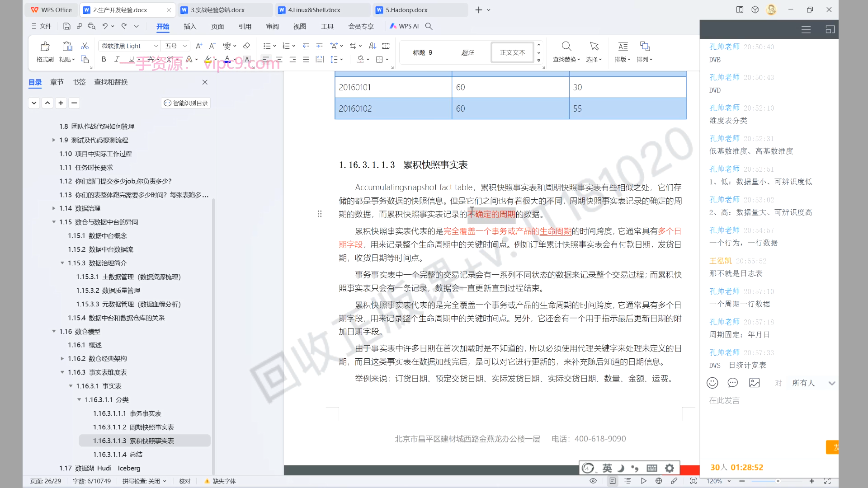Image resolution: width=868 pixels, height=488 pixels.
Task: Click the eye-protection mode icon in status bar
Action: 593,481
